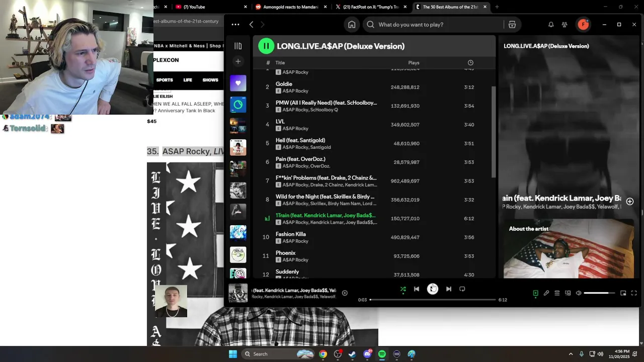The width and height of the screenshot is (644, 362).
Task: Open the Spotify three-dot menu
Action: (235, 25)
